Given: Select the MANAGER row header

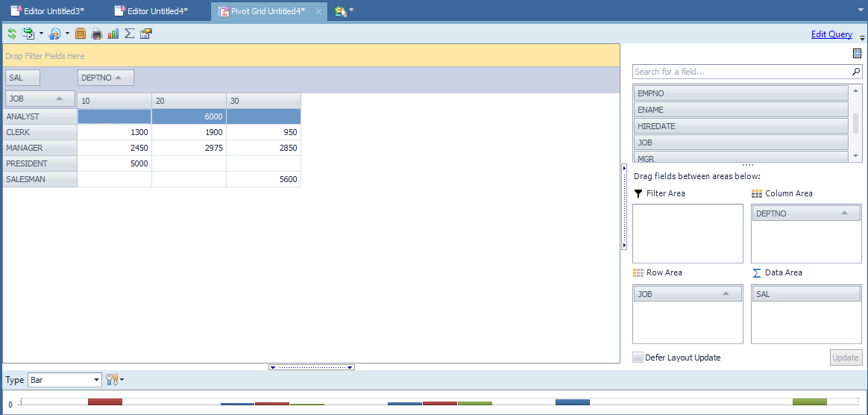Looking at the screenshot, I should [40, 148].
